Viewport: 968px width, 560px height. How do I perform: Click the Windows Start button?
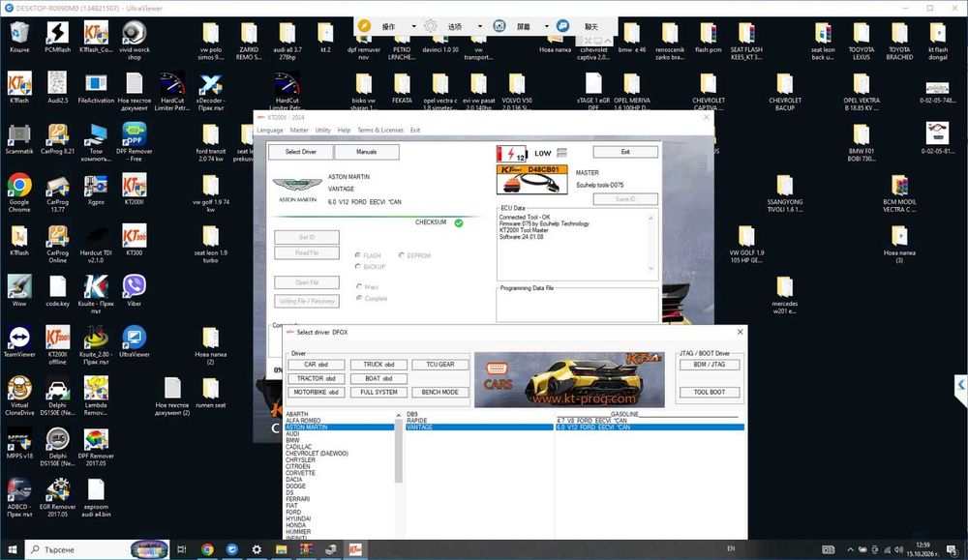click(x=12, y=549)
